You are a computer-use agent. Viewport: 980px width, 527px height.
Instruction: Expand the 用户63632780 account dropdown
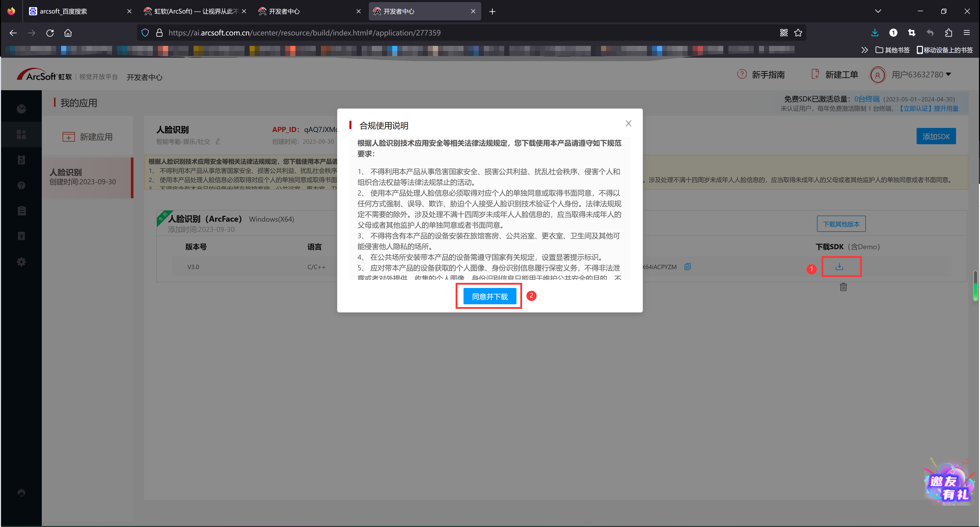coord(921,75)
